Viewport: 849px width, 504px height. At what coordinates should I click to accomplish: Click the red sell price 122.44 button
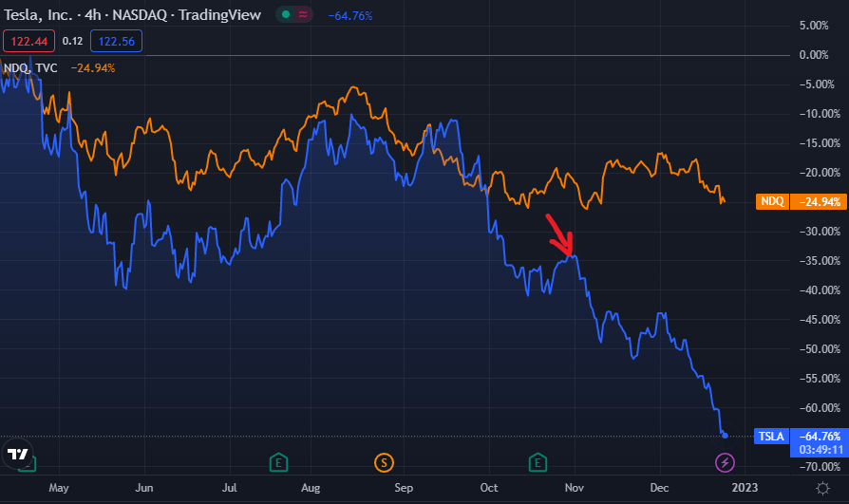28,41
